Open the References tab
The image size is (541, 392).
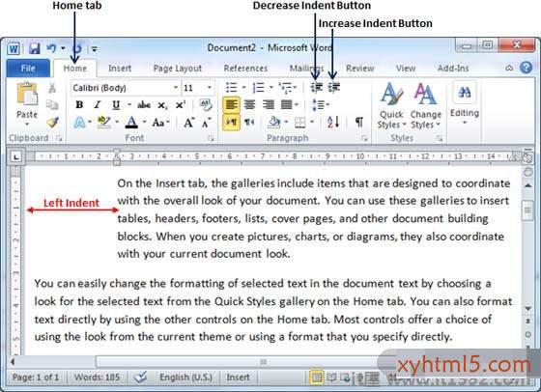(x=245, y=69)
